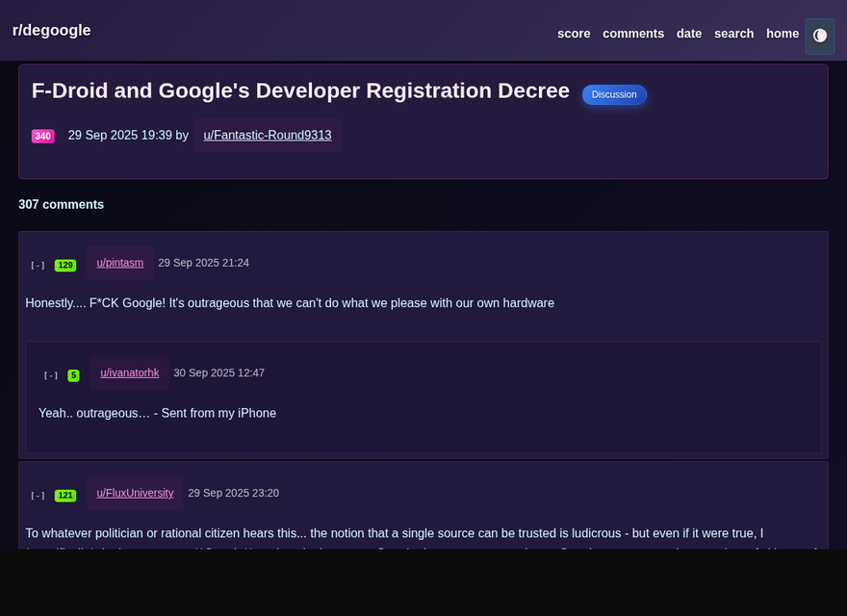Click the Discussion flair badge

tap(614, 94)
